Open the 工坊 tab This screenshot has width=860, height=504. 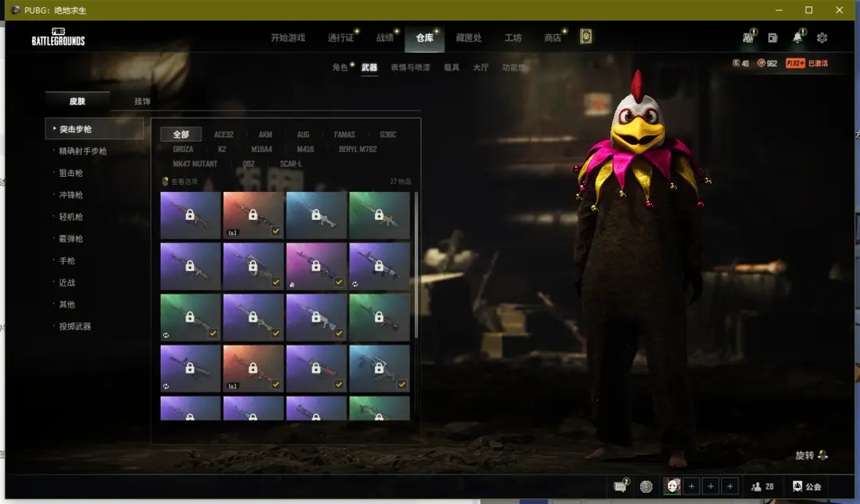514,38
